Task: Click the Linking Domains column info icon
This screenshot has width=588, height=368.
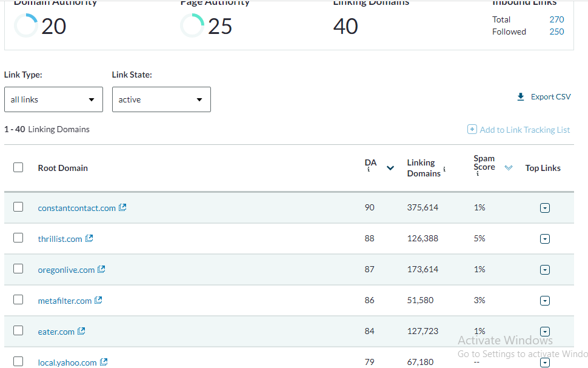Action: pos(444,169)
